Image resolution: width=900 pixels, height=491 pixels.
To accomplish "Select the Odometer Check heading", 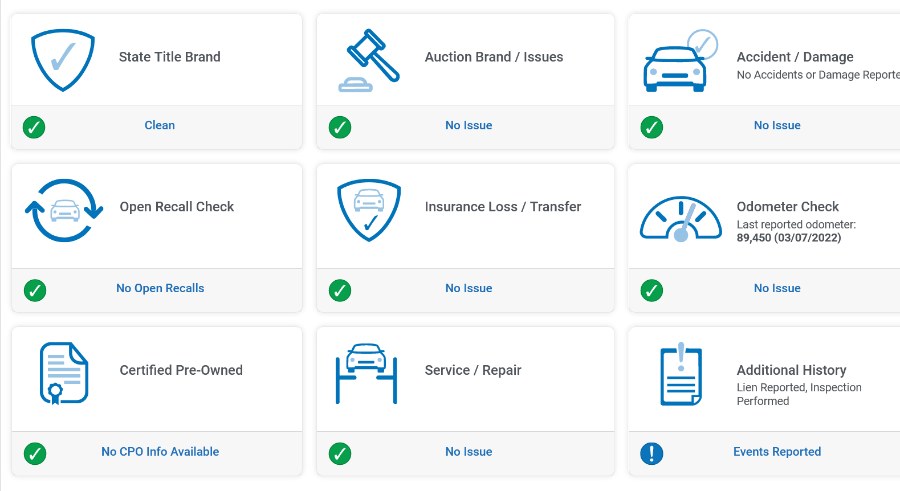I will [x=788, y=207].
